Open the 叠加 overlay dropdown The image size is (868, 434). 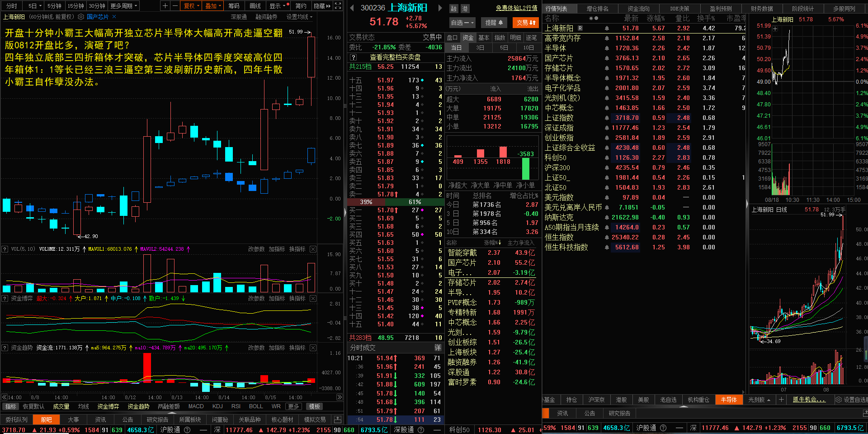213,6
